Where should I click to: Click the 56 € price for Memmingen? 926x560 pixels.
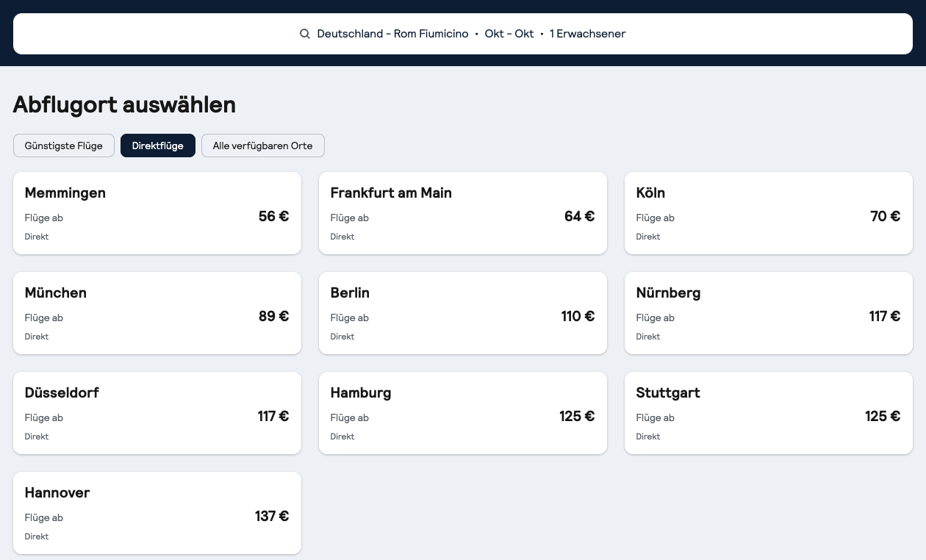273,216
